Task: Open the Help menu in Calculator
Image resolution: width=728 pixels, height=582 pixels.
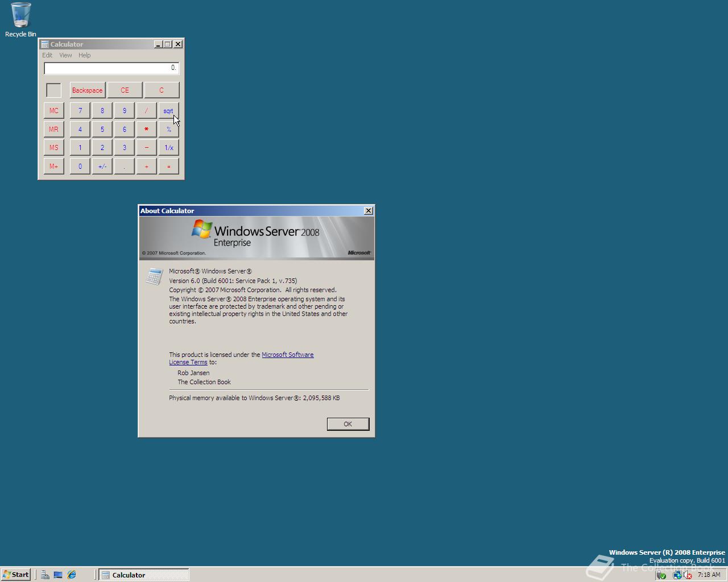Action: (x=85, y=55)
